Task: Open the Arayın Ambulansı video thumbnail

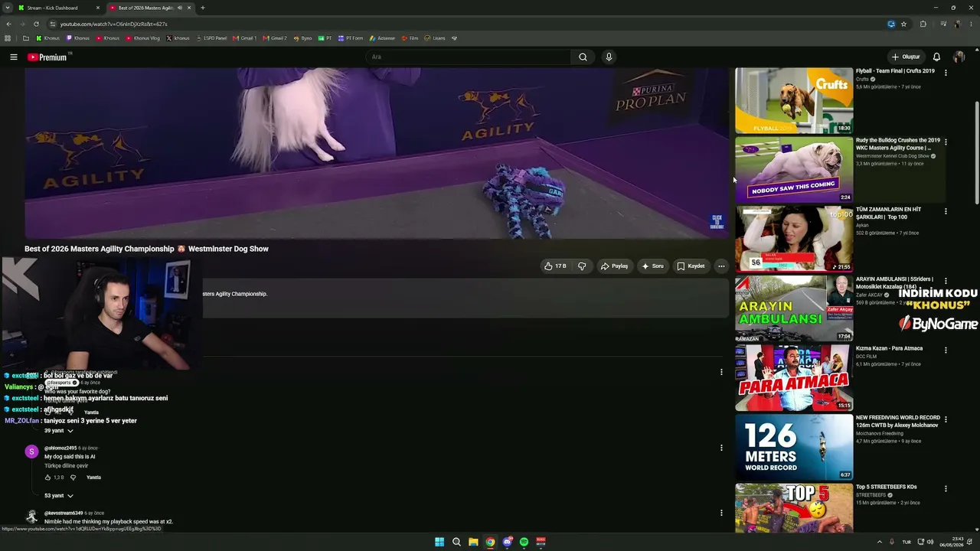Action: coord(794,308)
